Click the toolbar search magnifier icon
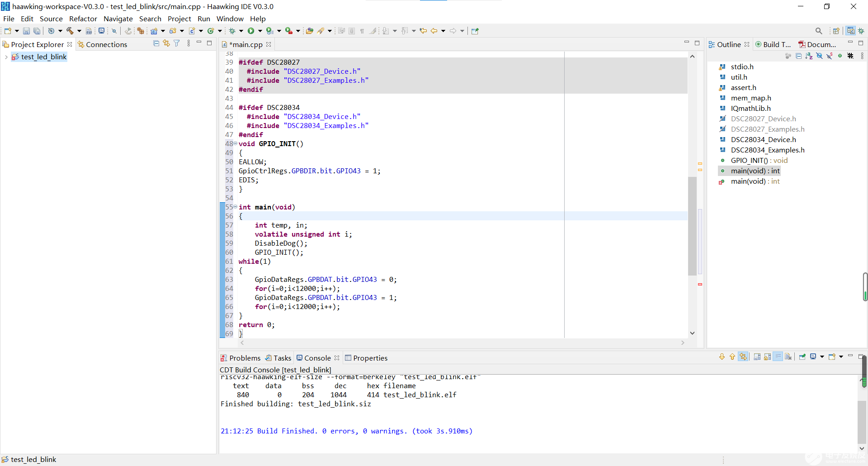The height and width of the screenshot is (466, 868). [x=819, y=31]
